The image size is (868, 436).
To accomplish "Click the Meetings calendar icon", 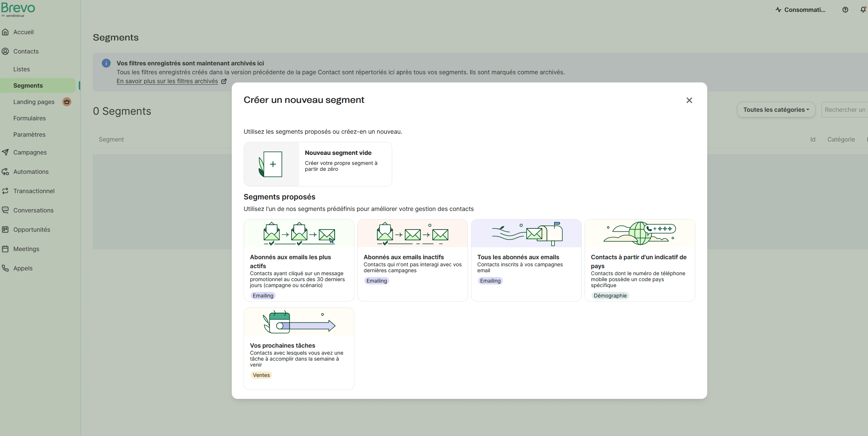I will point(5,249).
